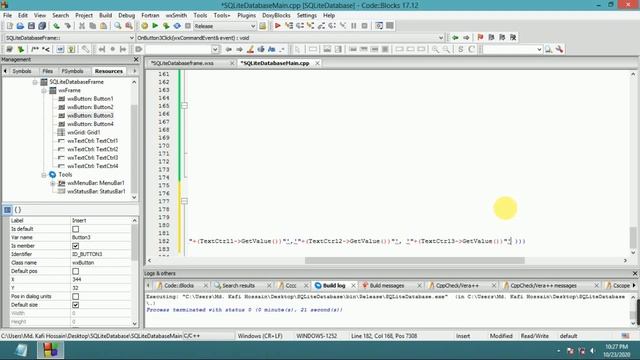Click the Jump forward arrow icon

(x=466, y=38)
